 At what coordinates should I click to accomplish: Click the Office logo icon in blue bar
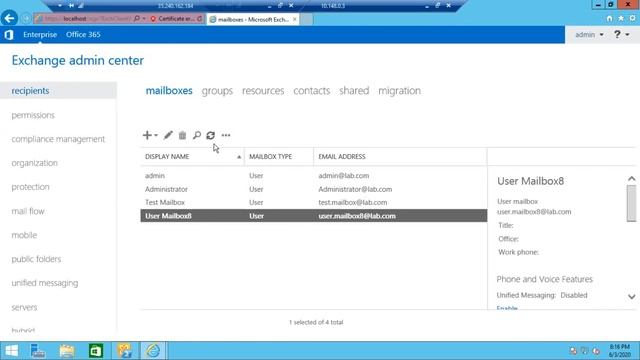[9, 35]
